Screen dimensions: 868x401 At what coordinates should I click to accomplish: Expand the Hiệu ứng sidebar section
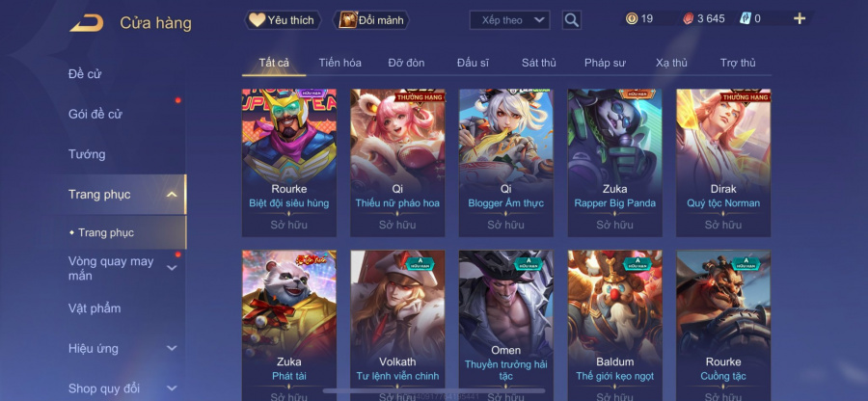173,348
